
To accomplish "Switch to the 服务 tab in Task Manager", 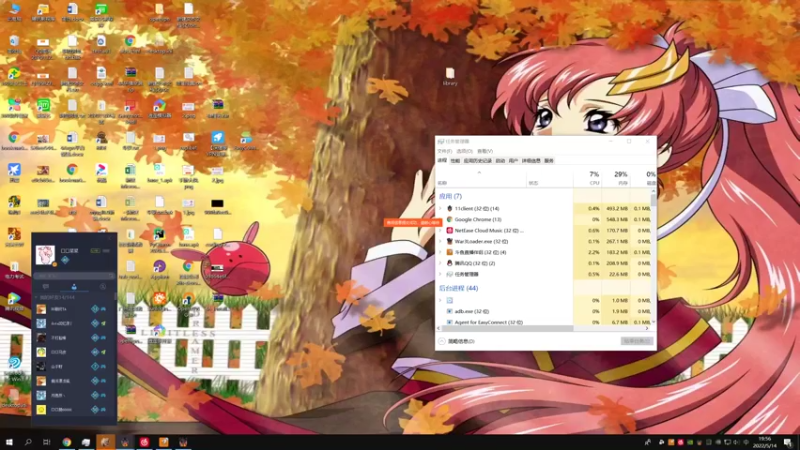I will point(549,161).
